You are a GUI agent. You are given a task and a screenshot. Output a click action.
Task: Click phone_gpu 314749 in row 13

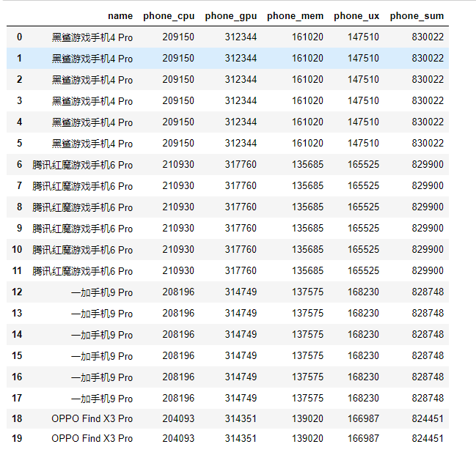coord(241,313)
